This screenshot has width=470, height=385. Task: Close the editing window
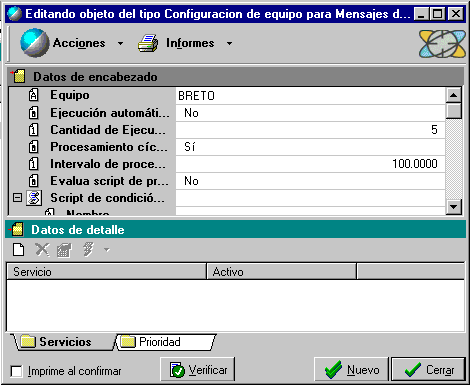coord(455,14)
